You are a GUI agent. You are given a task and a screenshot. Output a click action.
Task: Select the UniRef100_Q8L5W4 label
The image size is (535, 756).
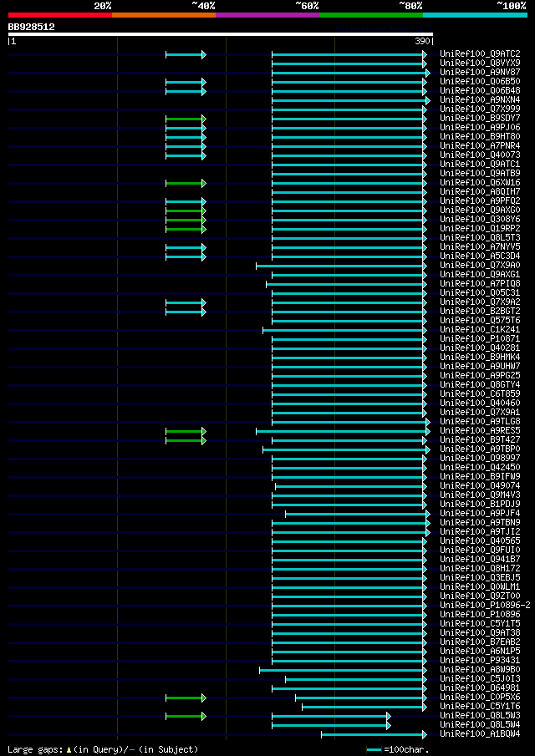click(x=480, y=725)
